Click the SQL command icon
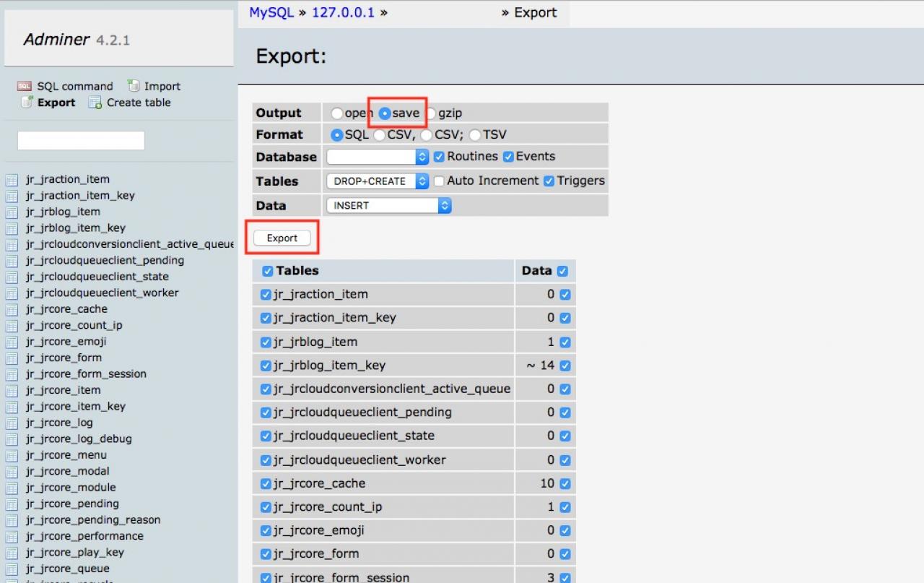This screenshot has width=924, height=583. (25, 86)
